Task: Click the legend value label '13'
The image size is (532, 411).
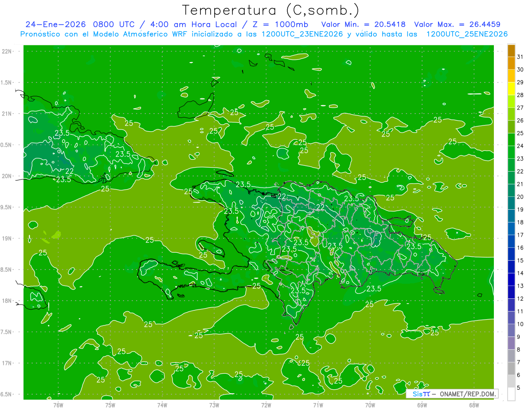Action: [520, 286]
